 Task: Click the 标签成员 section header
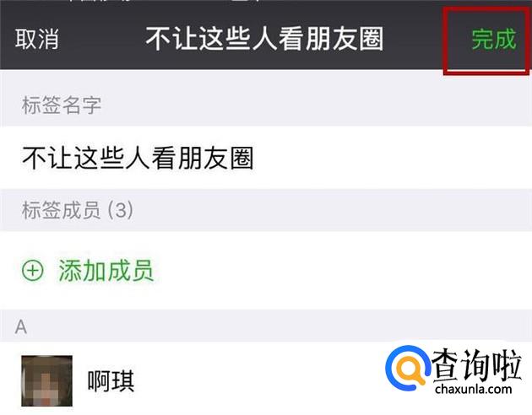click(61, 210)
